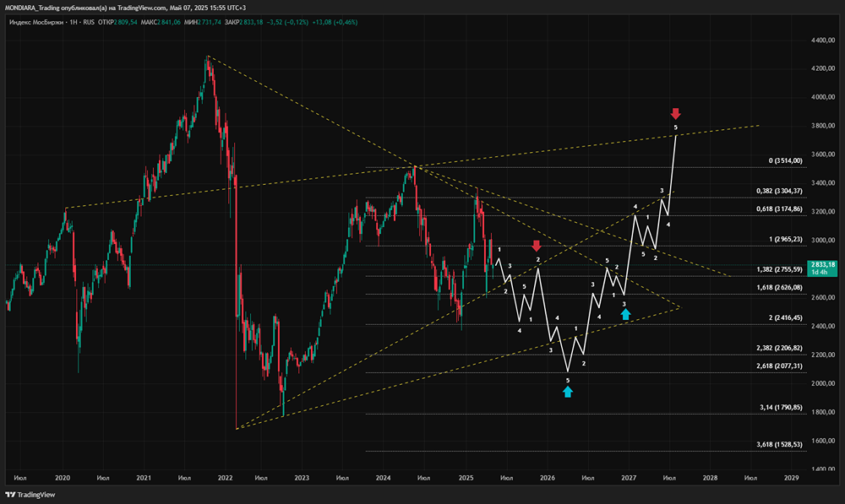Click the 2026 label on the time axis
Image resolution: width=845 pixels, height=504 pixels.
(548, 478)
